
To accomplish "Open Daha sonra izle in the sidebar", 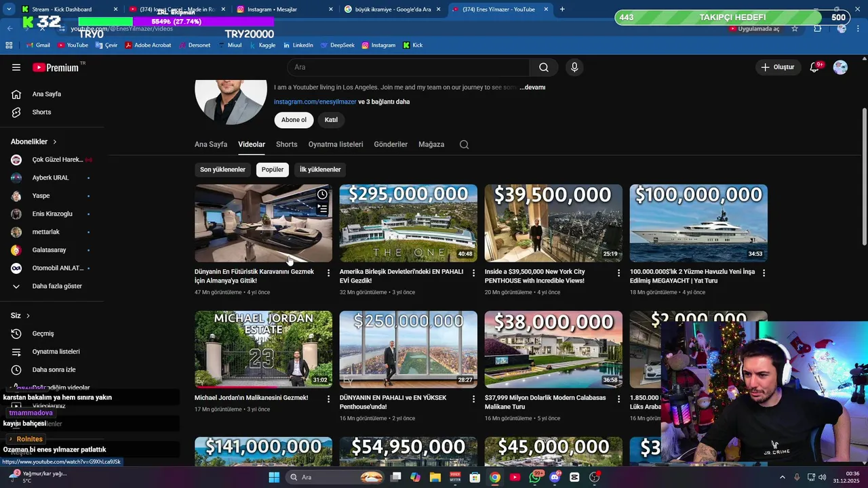I will (54, 369).
